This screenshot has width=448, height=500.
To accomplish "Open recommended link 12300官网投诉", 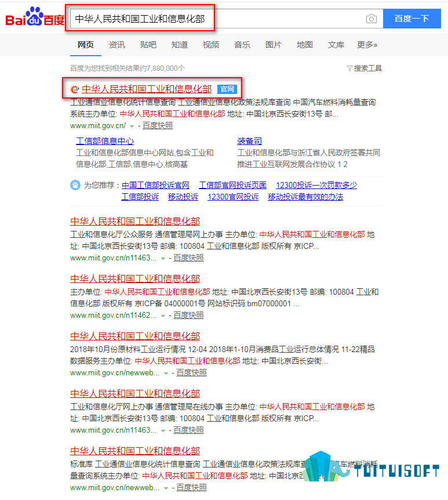I will click(x=233, y=197).
